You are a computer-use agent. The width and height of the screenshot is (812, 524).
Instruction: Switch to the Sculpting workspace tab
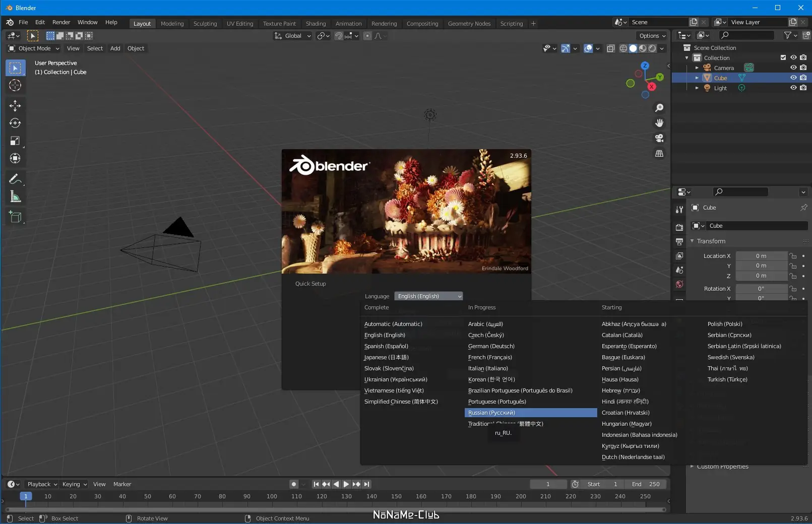tap(205, 24)
